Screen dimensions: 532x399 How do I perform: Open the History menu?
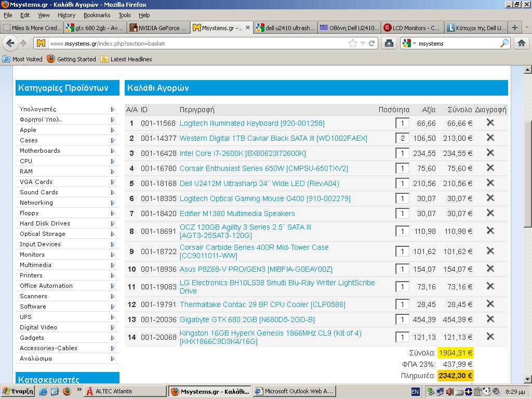coord(66,15)
